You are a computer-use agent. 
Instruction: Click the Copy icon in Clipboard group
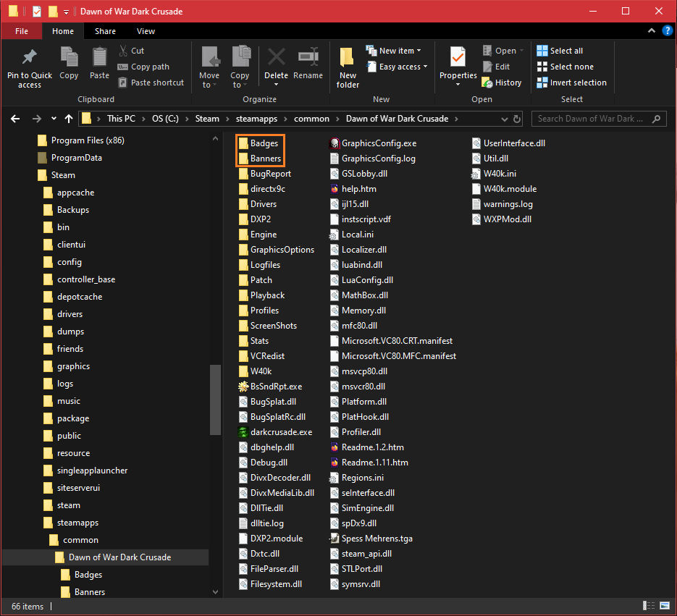69,57
